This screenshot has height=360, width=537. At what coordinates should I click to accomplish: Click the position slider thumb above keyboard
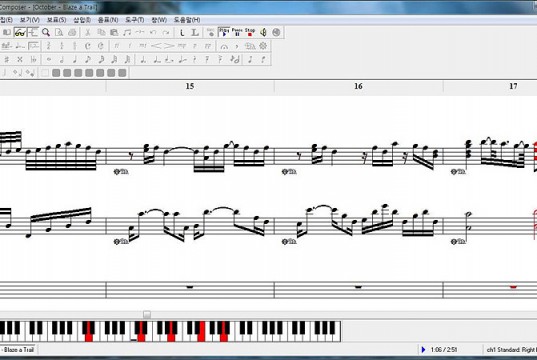click(x=147, y=314)
